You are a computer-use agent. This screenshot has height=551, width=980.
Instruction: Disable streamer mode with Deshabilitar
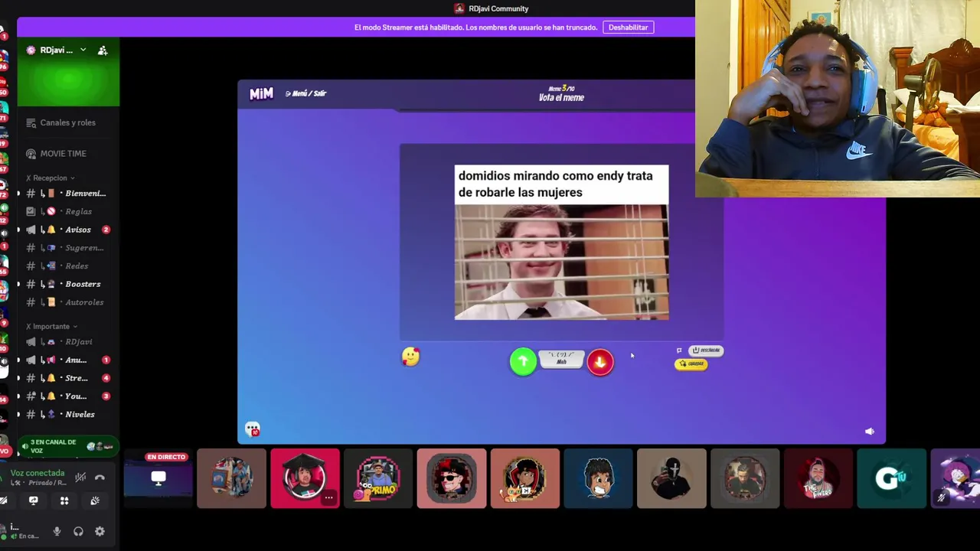point(628,28)
